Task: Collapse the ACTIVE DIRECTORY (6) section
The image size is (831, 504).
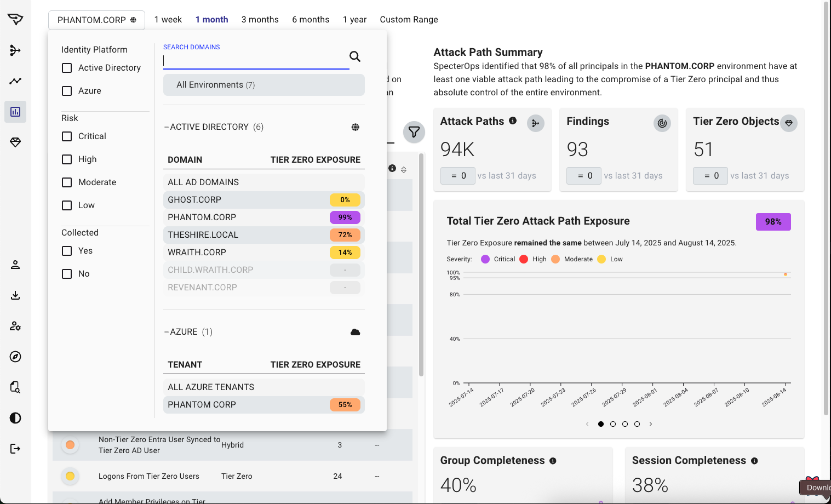Action: pos(214,127)
